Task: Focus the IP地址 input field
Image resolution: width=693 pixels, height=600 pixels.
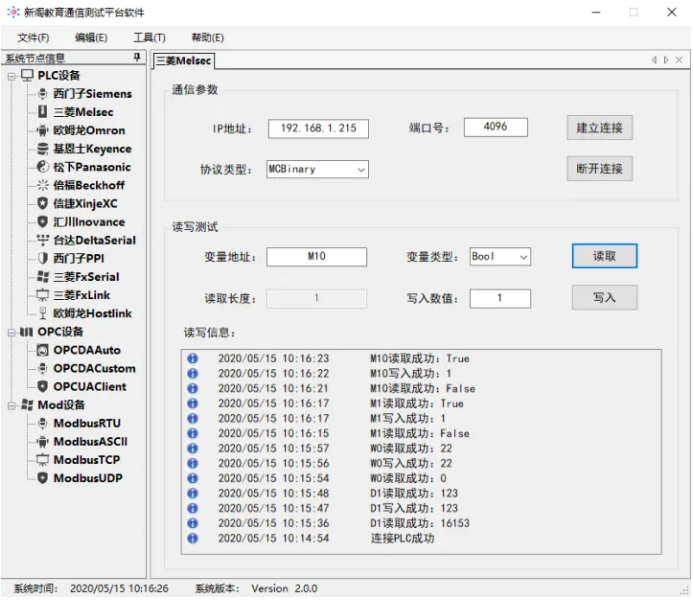Action: click(x=318, y=129)
